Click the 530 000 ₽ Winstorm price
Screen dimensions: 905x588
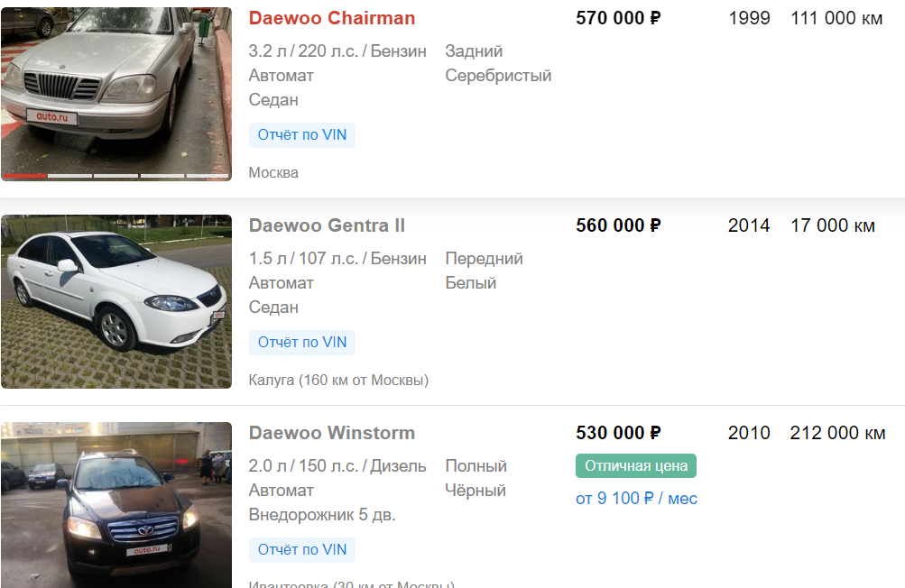618,433
